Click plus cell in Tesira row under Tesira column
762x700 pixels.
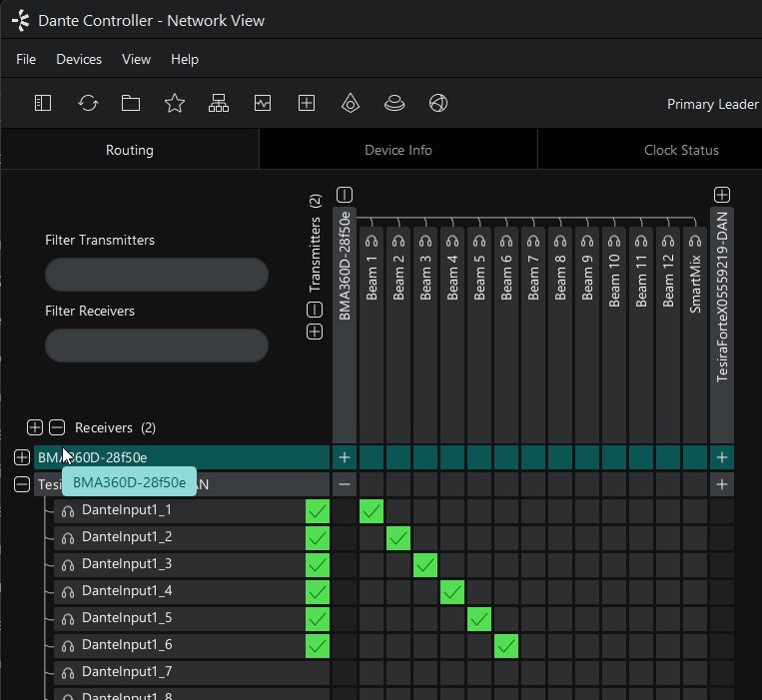[722, 484]
